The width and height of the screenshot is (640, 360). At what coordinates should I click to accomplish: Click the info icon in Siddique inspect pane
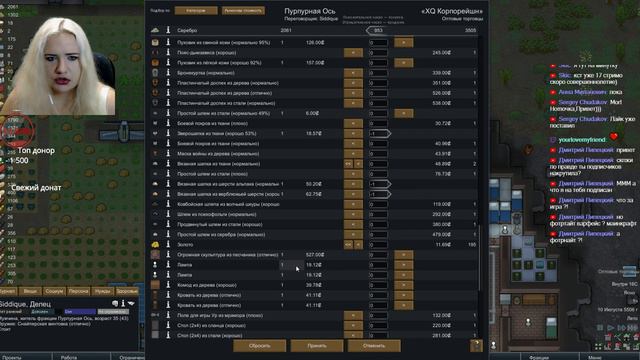(x=123, y=303)
